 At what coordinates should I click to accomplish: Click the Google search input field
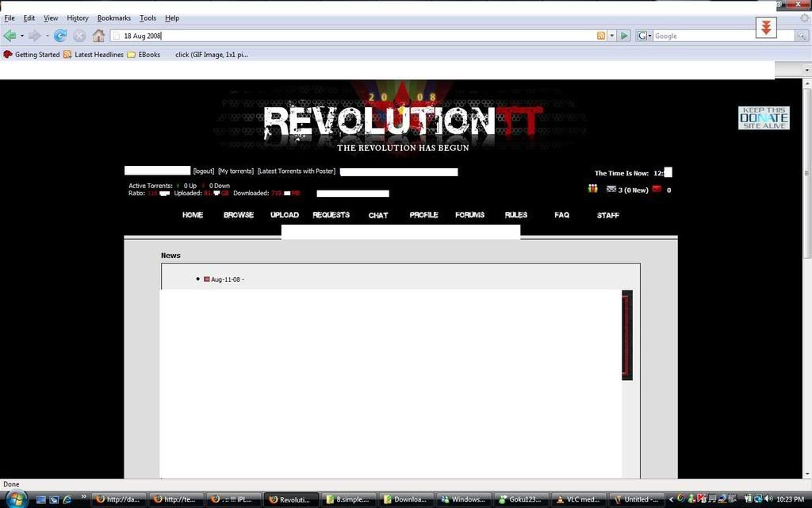coord(723,36)
